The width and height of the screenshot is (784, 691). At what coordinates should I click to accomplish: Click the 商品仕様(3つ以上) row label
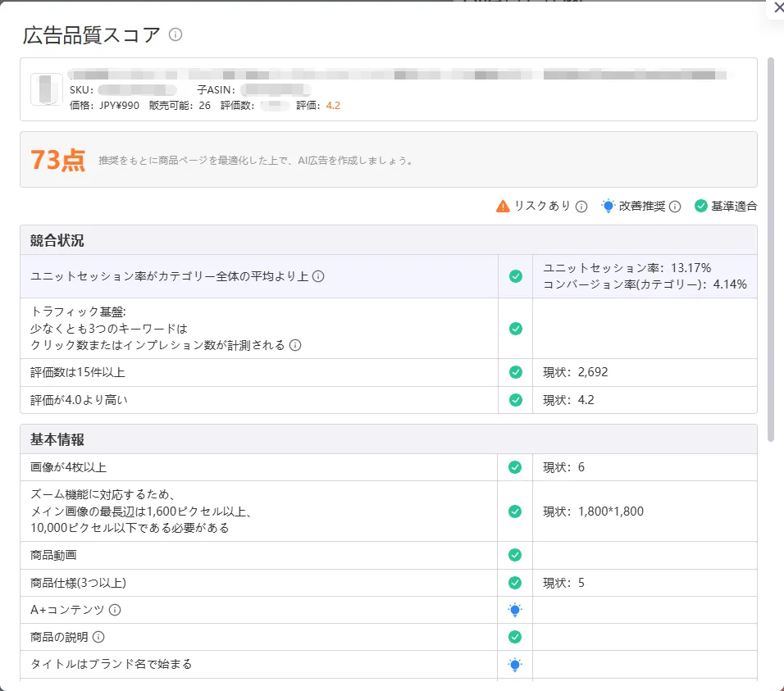point(79,583)
